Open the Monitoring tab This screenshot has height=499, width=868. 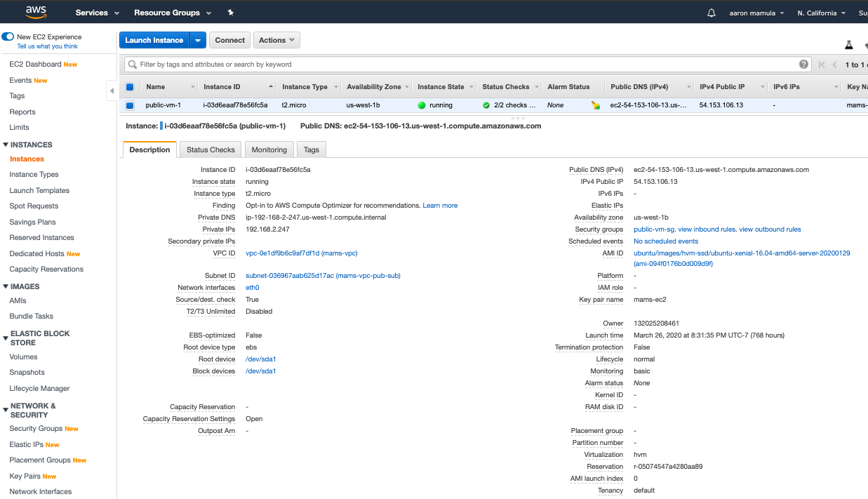269,149
